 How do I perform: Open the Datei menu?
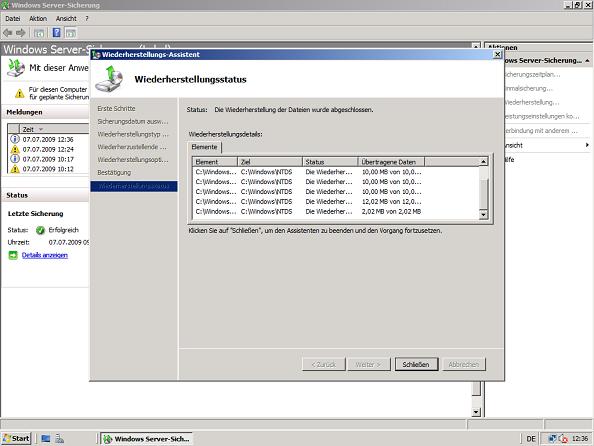(x=13, y=19)
